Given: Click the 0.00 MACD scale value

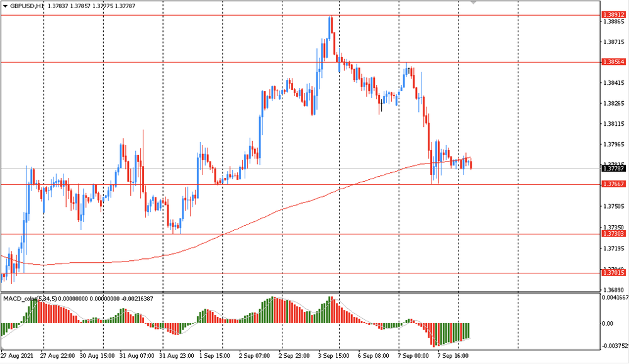Looking at the screenshot, I should pos(608,324).
